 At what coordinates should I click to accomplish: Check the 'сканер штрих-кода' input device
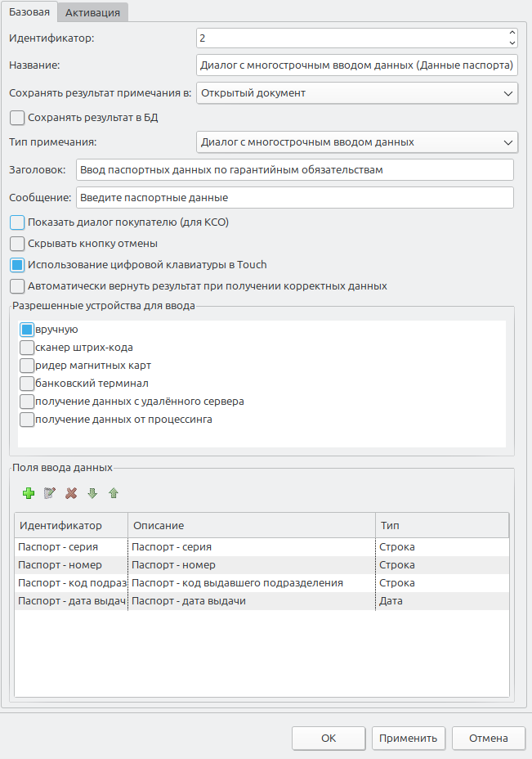click(27, 348)
